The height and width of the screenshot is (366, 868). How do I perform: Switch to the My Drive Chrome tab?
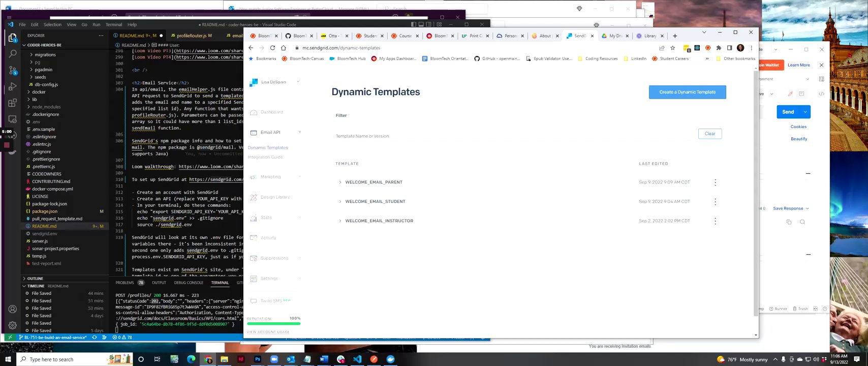tap(615, 36)
